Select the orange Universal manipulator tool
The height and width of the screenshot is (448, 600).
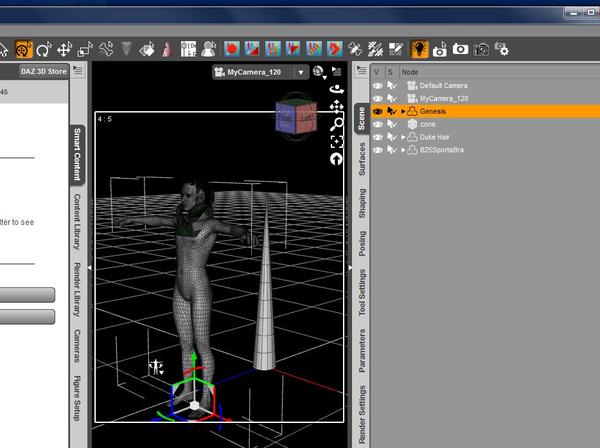[24, 50]
